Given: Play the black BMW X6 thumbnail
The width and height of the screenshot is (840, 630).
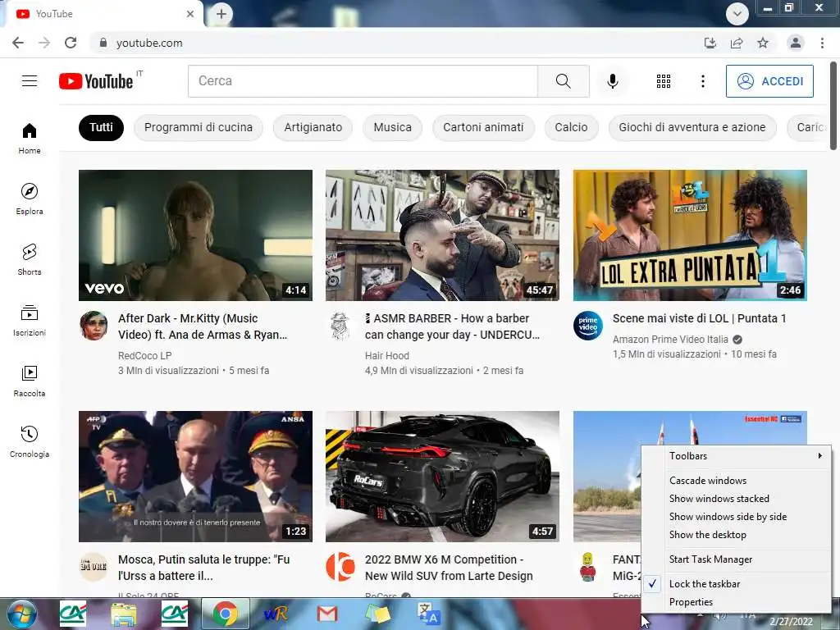Looking at the screenshot, I should (x=442, y=477).
